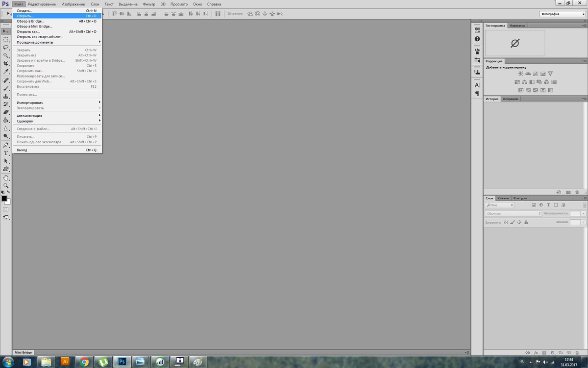The height and width of the screenshot is (368, 588).
Task: Click the history snapshot camera icon
Action: point(568,192)
